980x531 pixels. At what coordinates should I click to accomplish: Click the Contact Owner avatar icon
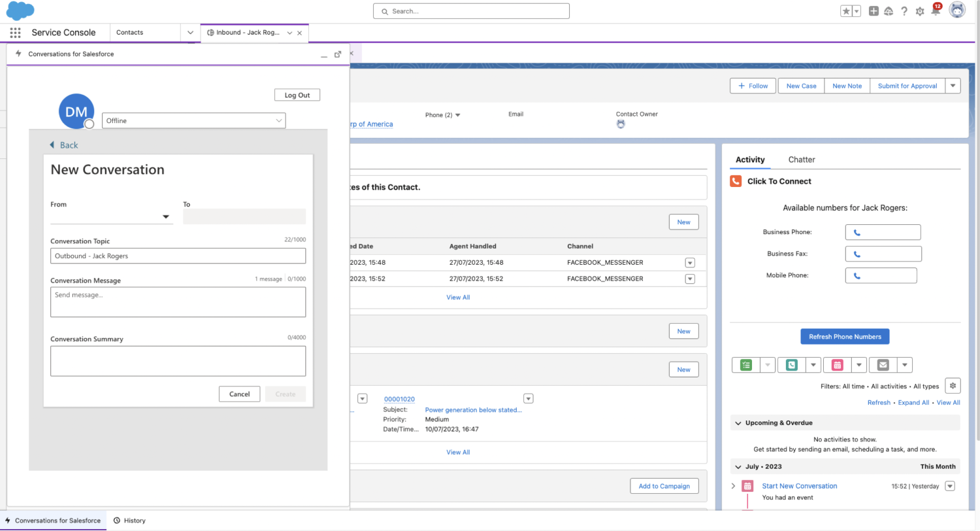point(621,124)
